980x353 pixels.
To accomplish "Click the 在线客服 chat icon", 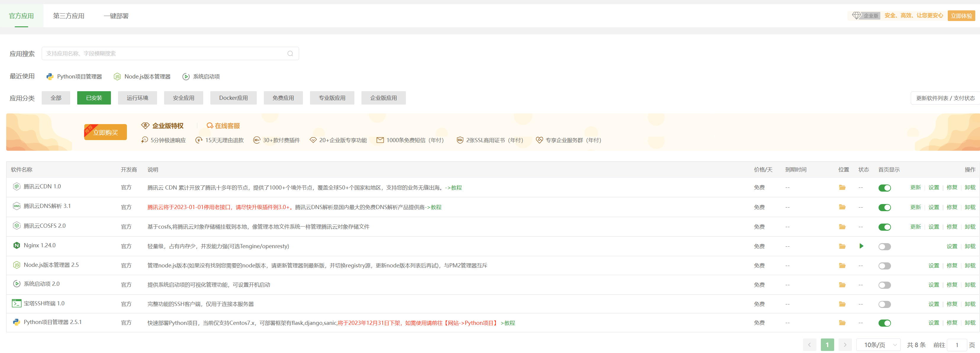I will 210,126.
